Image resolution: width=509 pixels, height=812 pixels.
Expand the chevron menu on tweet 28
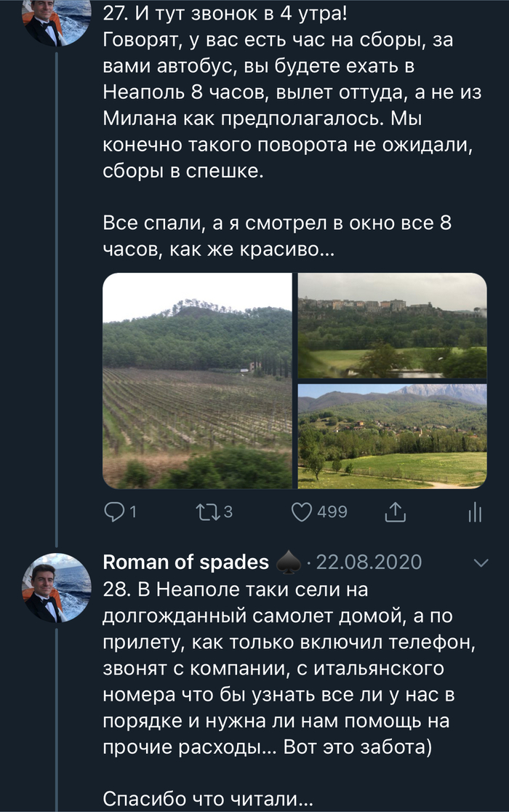[481, 562]
